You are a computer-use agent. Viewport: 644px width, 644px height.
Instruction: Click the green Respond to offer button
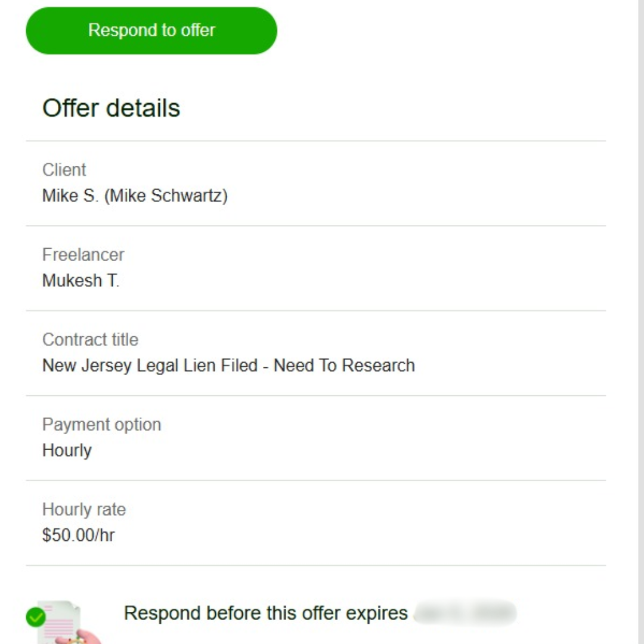pyautogui.click(x=151, y=30)
